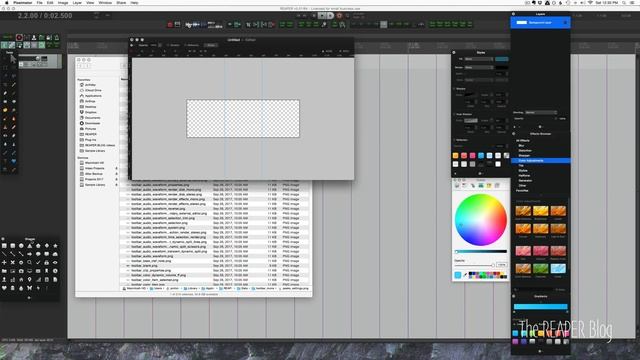Pick the eye shape in Shapes palette
This screenshot has height=360, width=640.
tap(55, 262)
